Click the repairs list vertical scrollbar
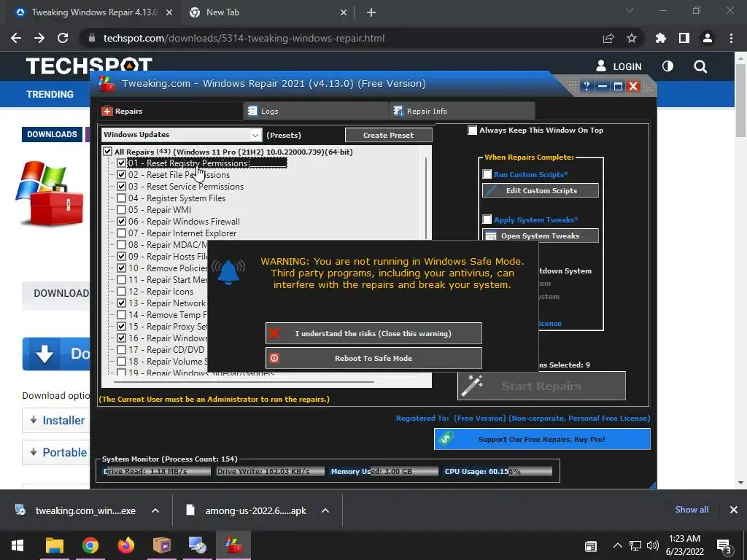747x560 pixels. point(426,200)
